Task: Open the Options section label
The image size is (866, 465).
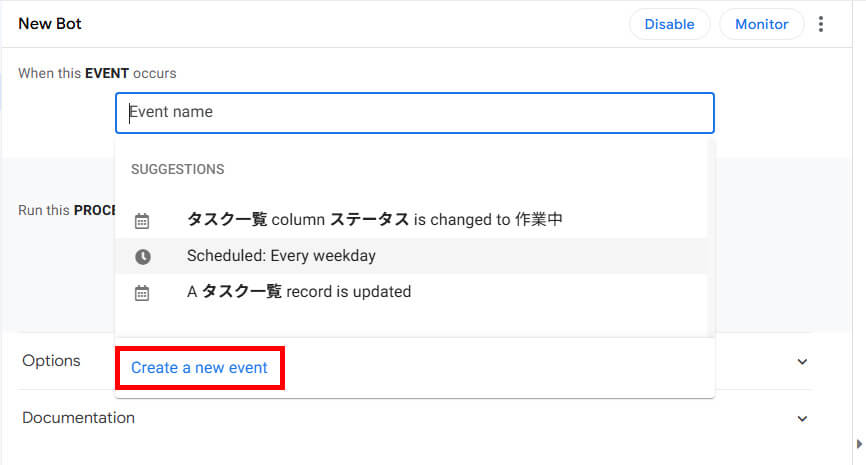Action: tap(51, 361)
